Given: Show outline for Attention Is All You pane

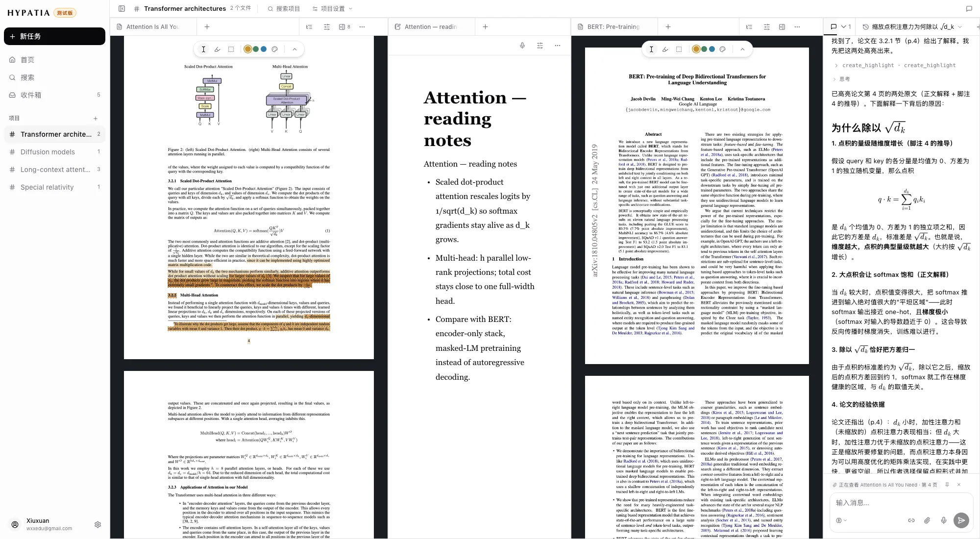Looking at the screenshot, I should pos(309,27).
